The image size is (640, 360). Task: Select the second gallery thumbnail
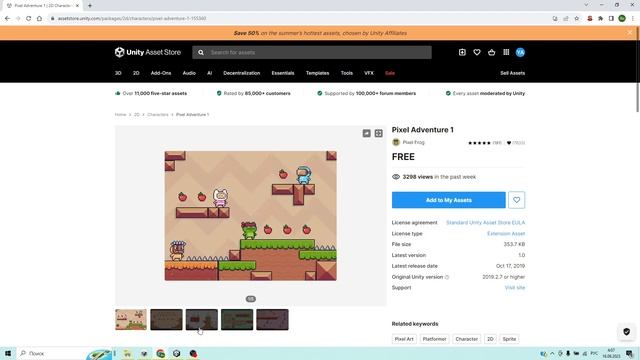pos(166,320)
